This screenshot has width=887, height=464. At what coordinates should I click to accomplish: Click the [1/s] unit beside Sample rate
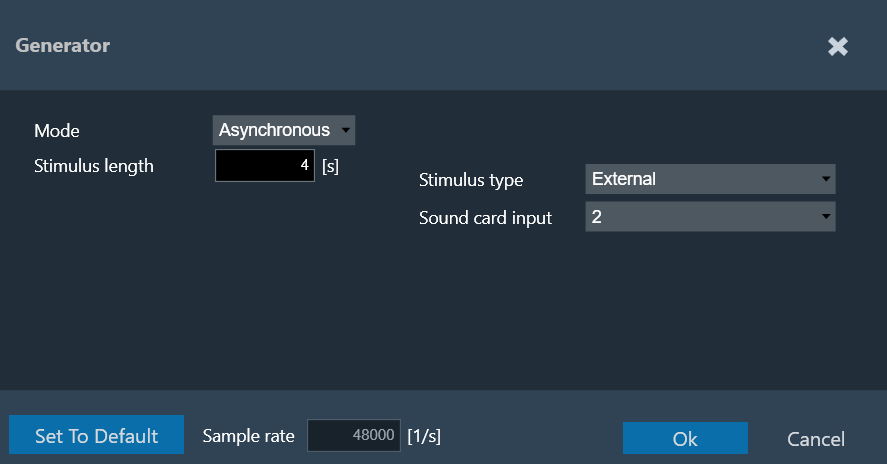coord(424,436)
